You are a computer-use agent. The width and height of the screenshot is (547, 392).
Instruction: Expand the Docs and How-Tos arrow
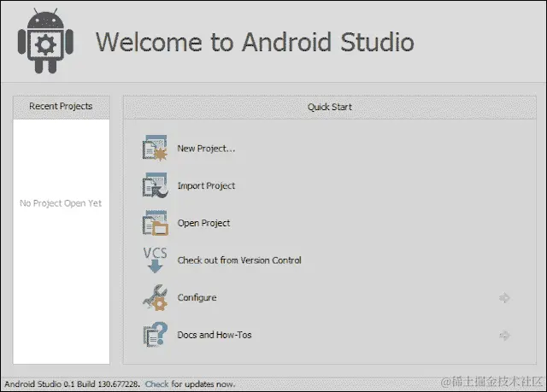point(504,335)
